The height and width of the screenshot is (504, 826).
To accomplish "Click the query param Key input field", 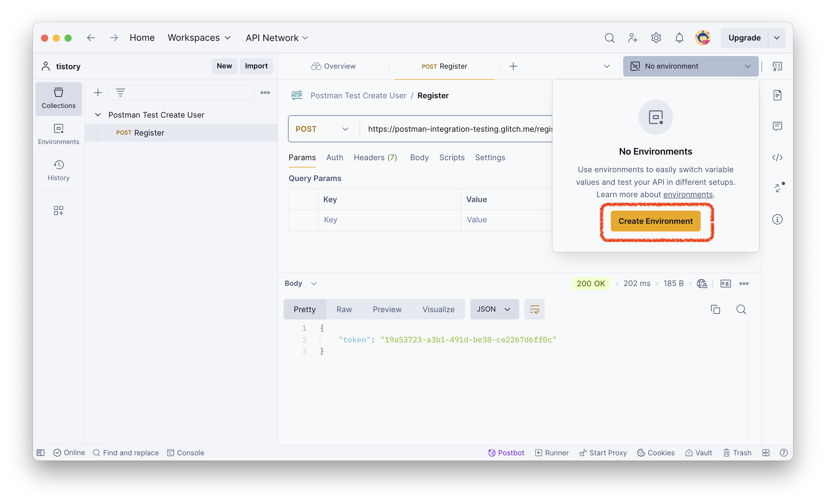I will click(x=389, y=220).
